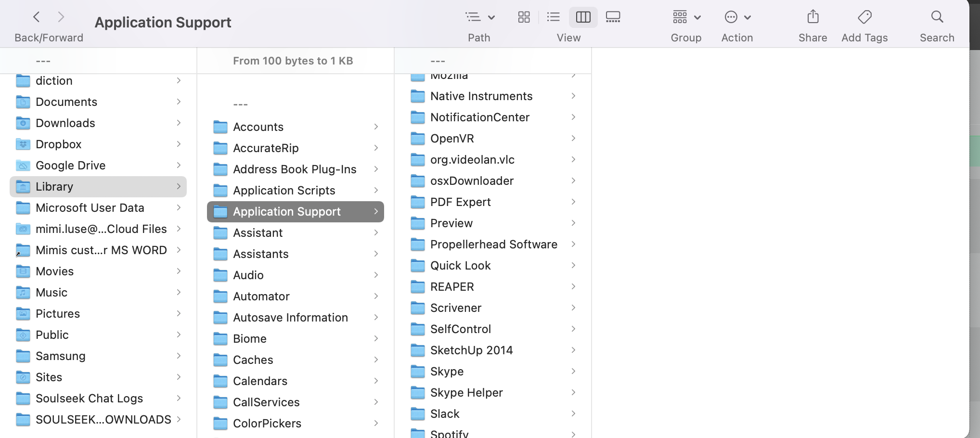Select the Caches folder
Viewport: 980px width, 438px height.
click(x=253, y=360)
